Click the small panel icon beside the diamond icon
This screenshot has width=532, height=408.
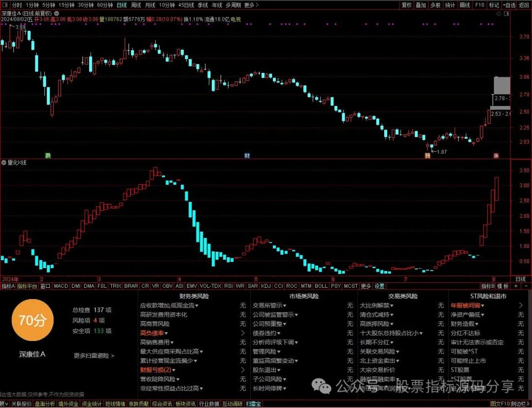(x=506, y=14)
